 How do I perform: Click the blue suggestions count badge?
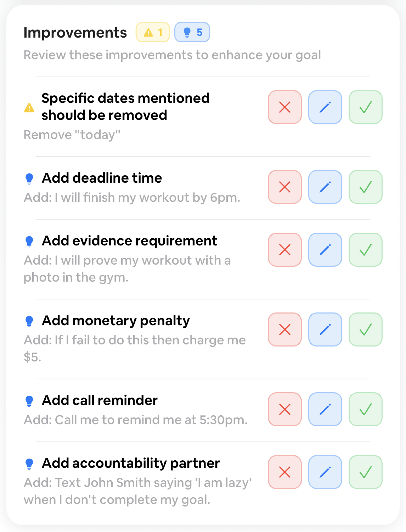coord(192,32)
